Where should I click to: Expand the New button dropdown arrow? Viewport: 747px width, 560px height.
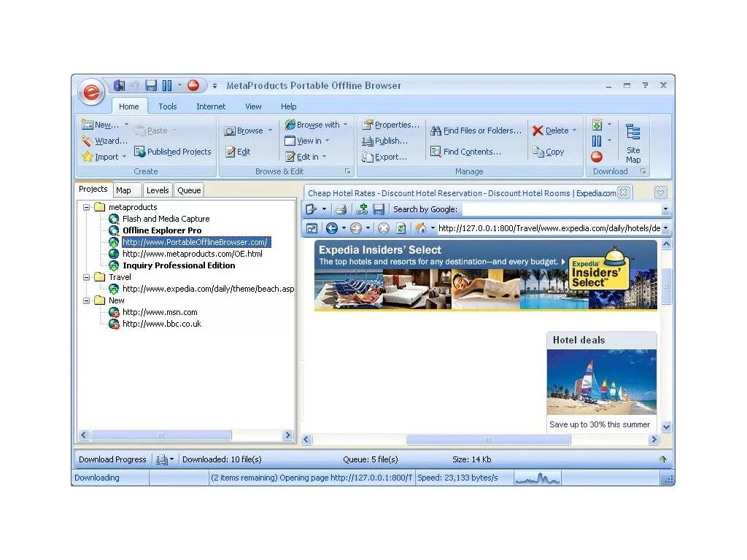coord(126,125)
